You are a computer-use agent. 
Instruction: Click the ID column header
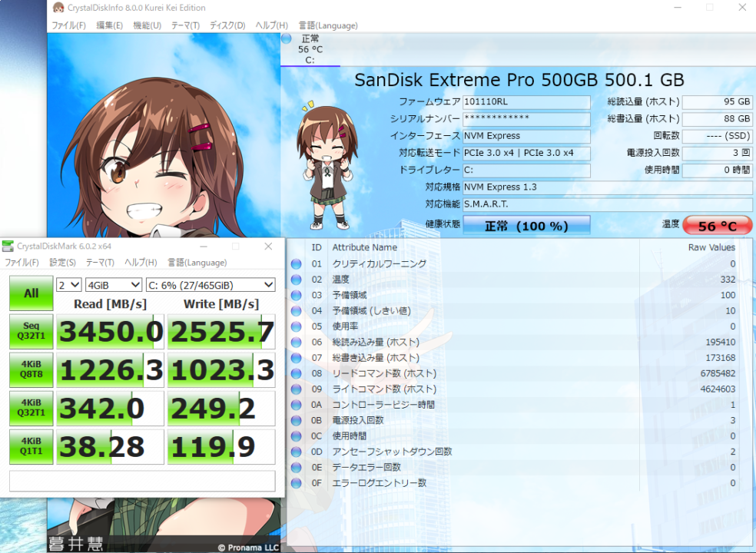317,247
